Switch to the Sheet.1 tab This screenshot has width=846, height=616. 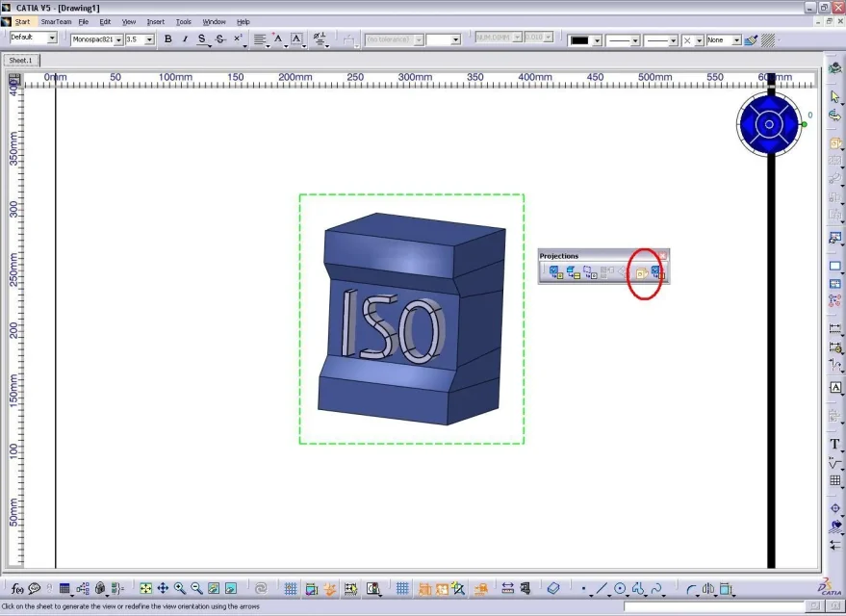point(20,60)
